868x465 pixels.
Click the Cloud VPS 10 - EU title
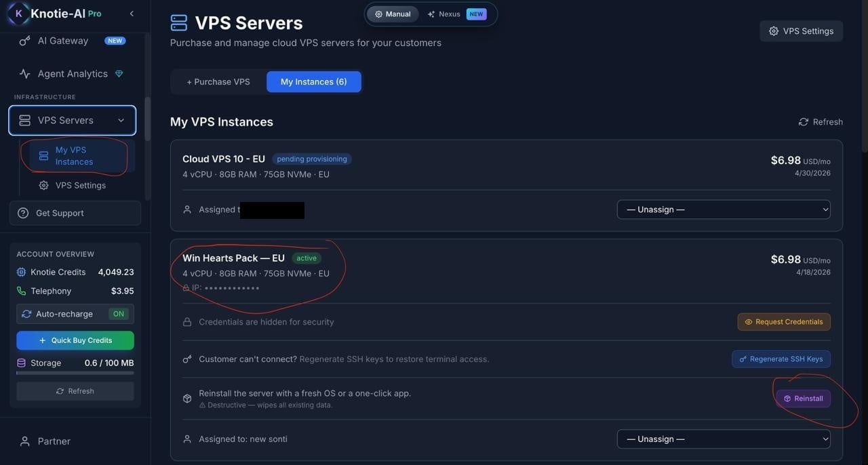click(x=224, y=159)
